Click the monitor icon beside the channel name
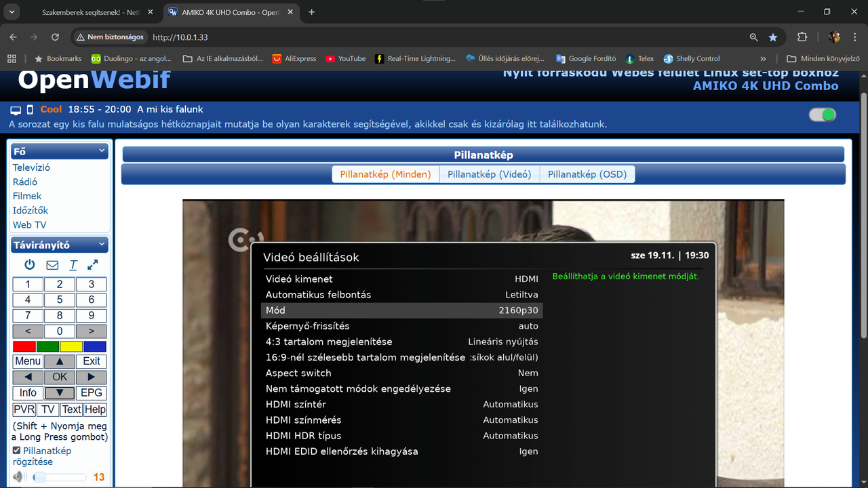 15,108
